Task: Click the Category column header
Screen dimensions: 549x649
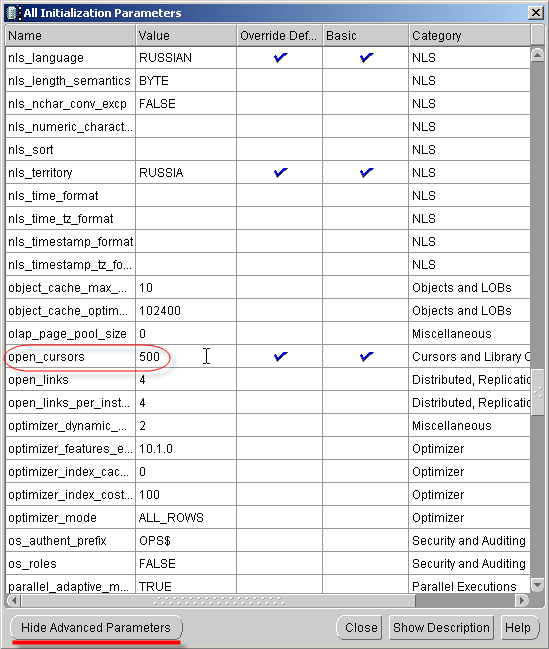Action: tap(469, 36)
